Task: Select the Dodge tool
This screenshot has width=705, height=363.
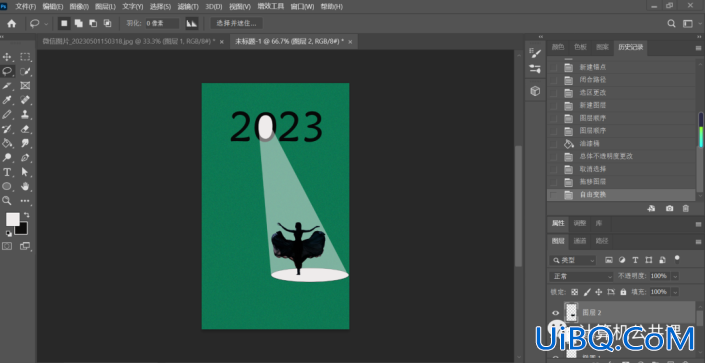Action: (7, 157)
